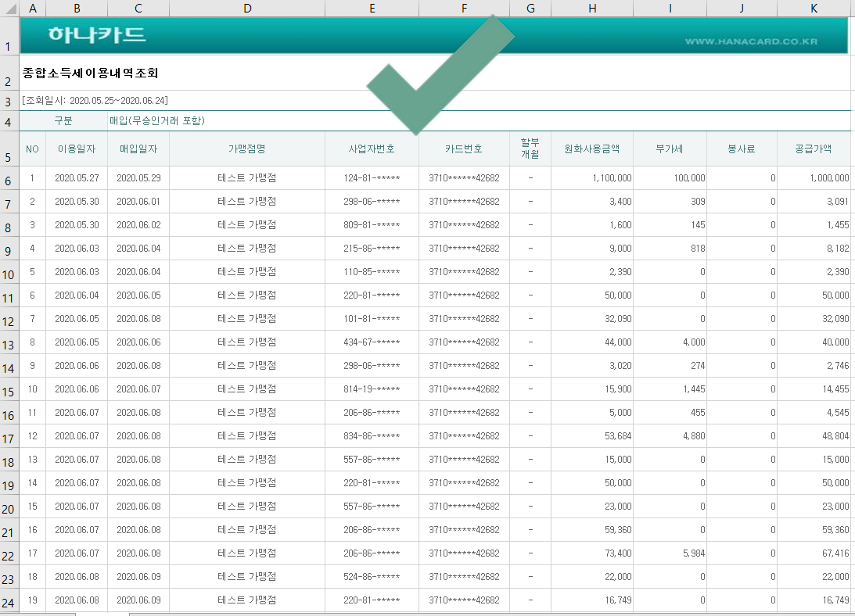Click the 사업자번호 header cell
This screenshot has height=616, width=855.
tap(372, 149)
